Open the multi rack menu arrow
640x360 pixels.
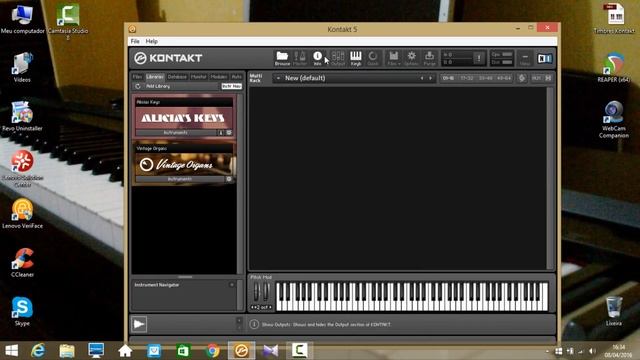278,78
